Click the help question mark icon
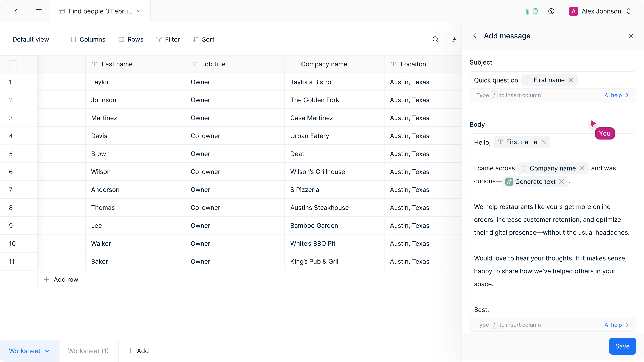 click(551, 11)
